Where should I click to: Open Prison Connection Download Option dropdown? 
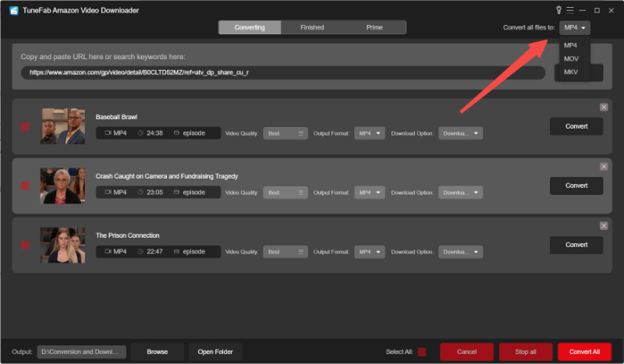click(x=460, y=252)
